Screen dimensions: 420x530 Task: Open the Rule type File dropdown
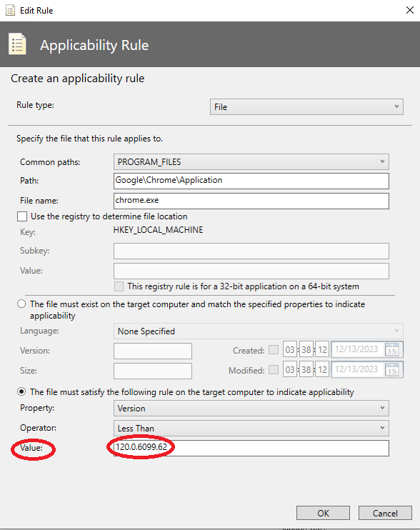click(306, 107)
